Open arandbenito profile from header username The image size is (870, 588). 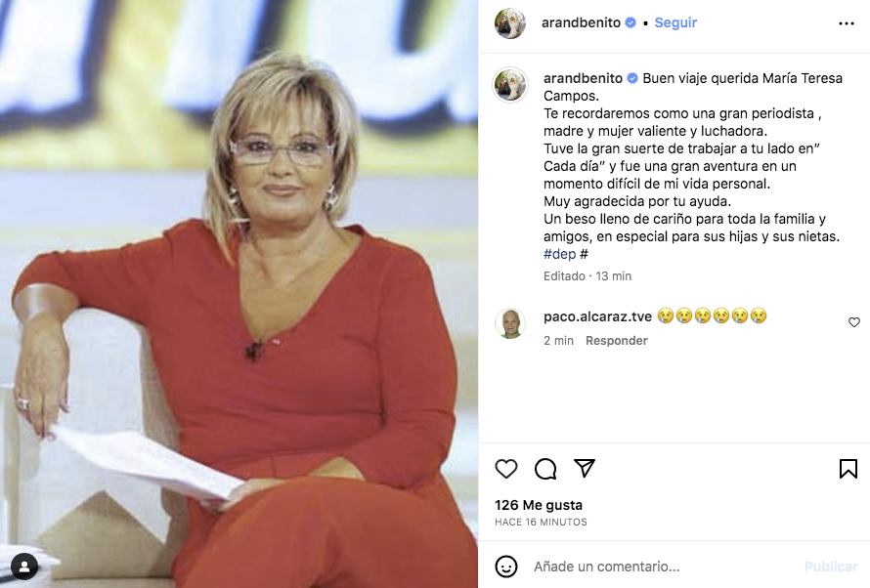coord(581,22)
